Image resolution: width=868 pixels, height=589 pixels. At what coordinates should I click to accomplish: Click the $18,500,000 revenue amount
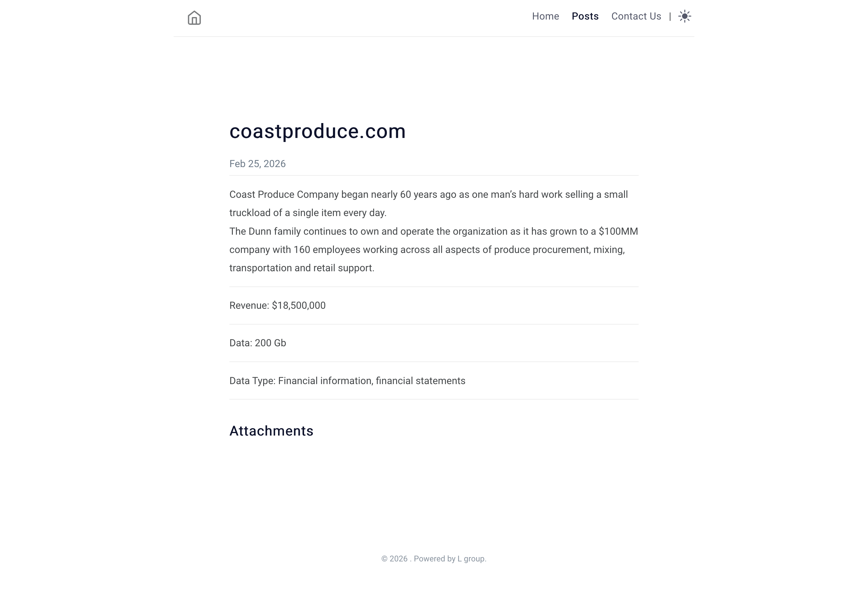(x=299, y=306)
